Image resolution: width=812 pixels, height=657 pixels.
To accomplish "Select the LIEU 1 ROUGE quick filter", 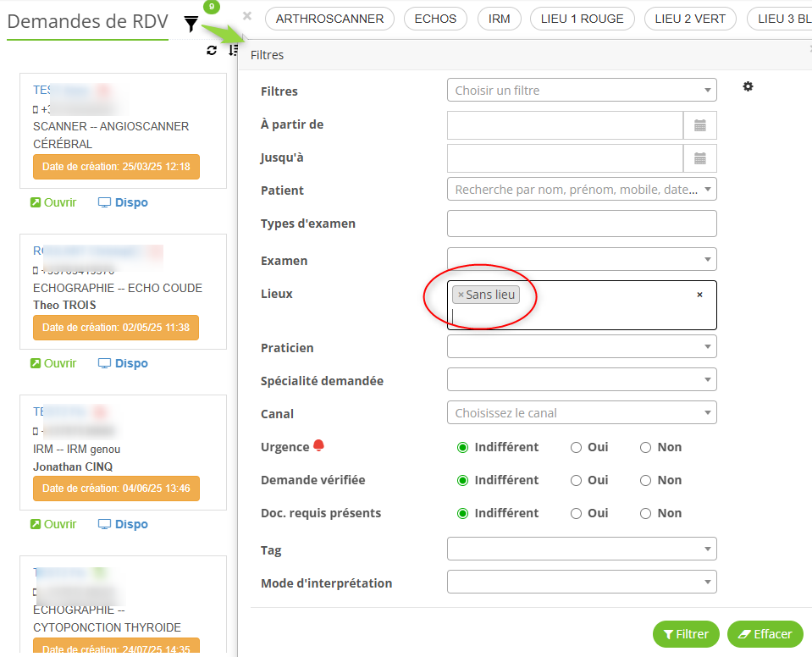I will [x=582, y=19].
